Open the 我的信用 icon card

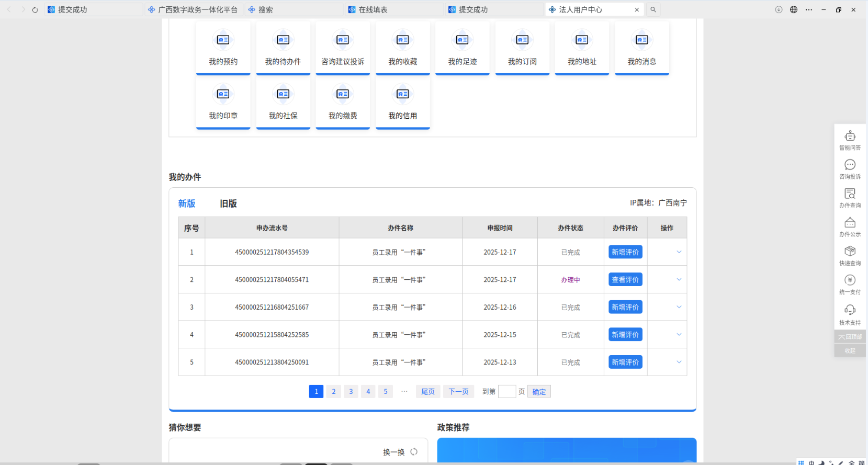(402, 103)
